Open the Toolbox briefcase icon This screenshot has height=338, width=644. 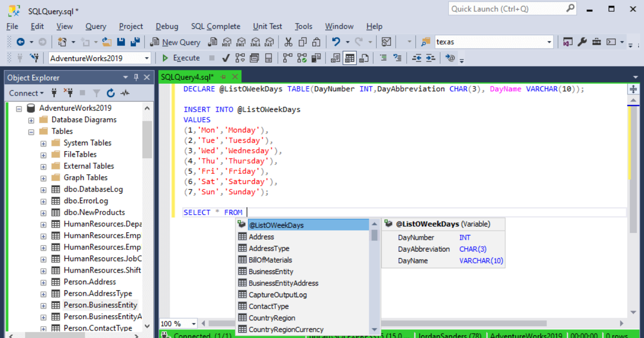tap(597, 42)
